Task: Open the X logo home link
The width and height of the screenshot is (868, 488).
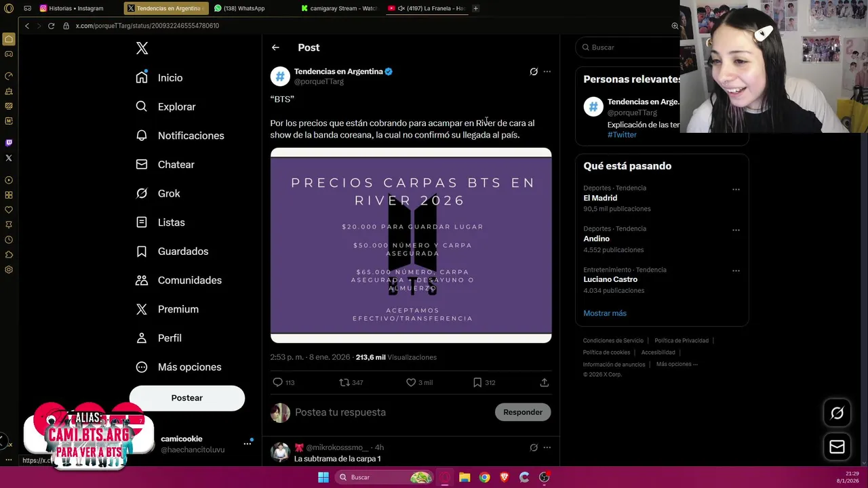Action: point(142,48)
